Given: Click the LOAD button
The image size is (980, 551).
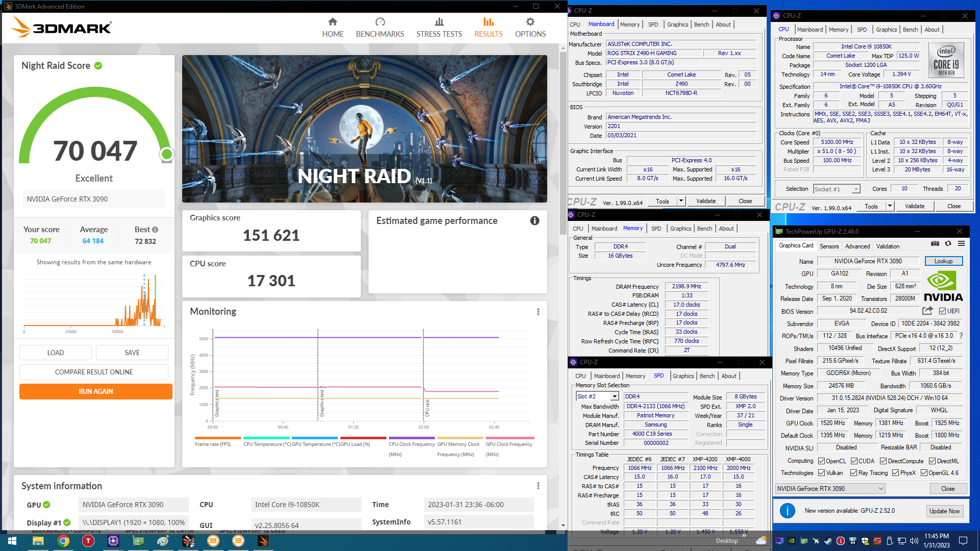Looking at the screenshot, I should 56,353.
